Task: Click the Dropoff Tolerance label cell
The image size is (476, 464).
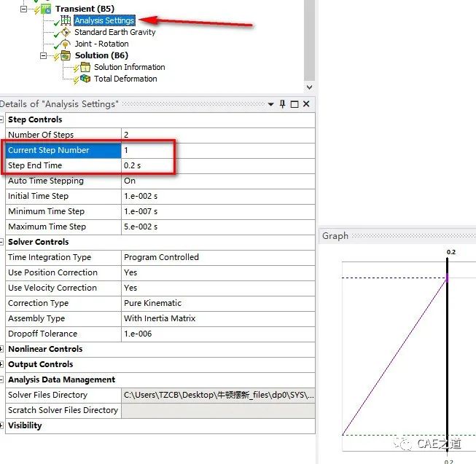Action: coord(63,334)
